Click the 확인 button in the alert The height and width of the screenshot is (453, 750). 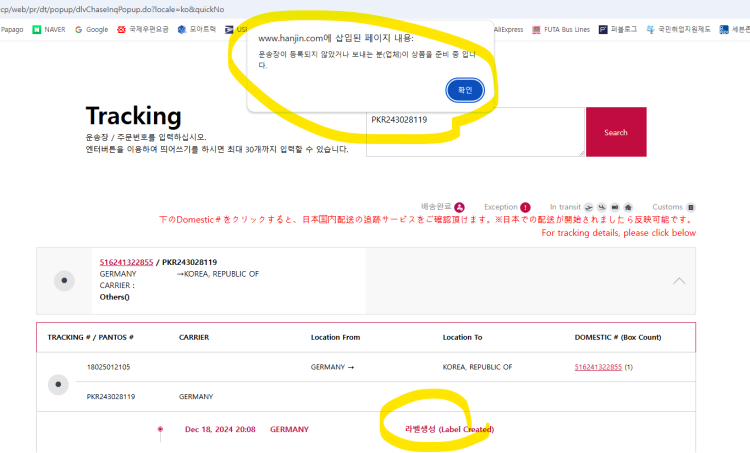point(465,90)
